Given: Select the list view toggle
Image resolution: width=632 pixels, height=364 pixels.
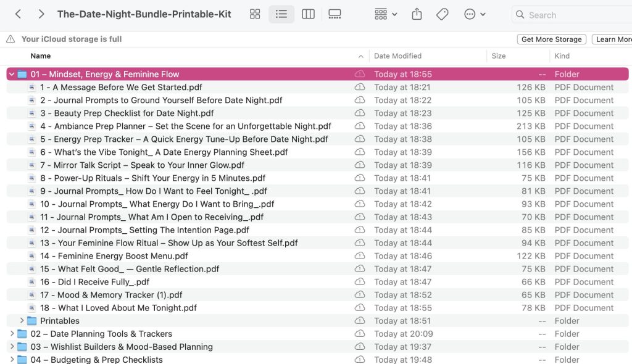Looking at the screenshot, I should [281, 14].
